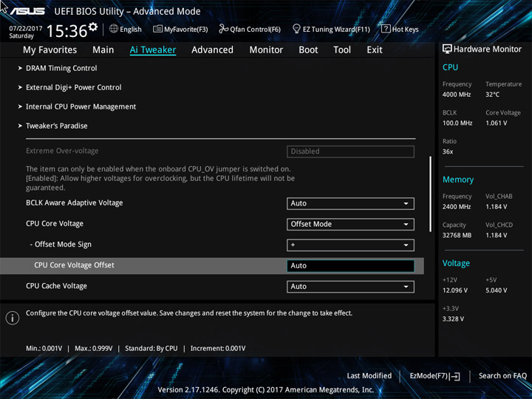
Task: Open the Main tab
Action: pyautogui.click(x=103, y=50)
